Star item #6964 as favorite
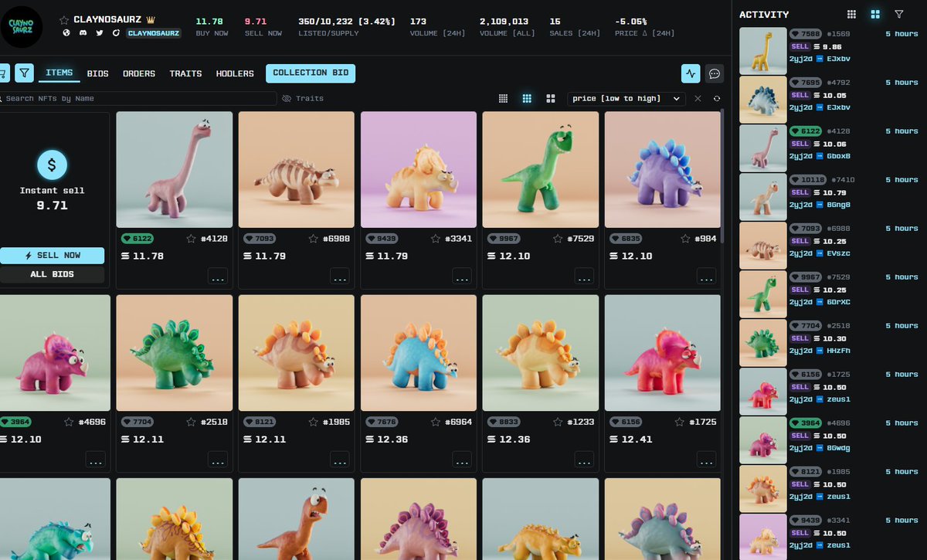 tap(435, 422)
